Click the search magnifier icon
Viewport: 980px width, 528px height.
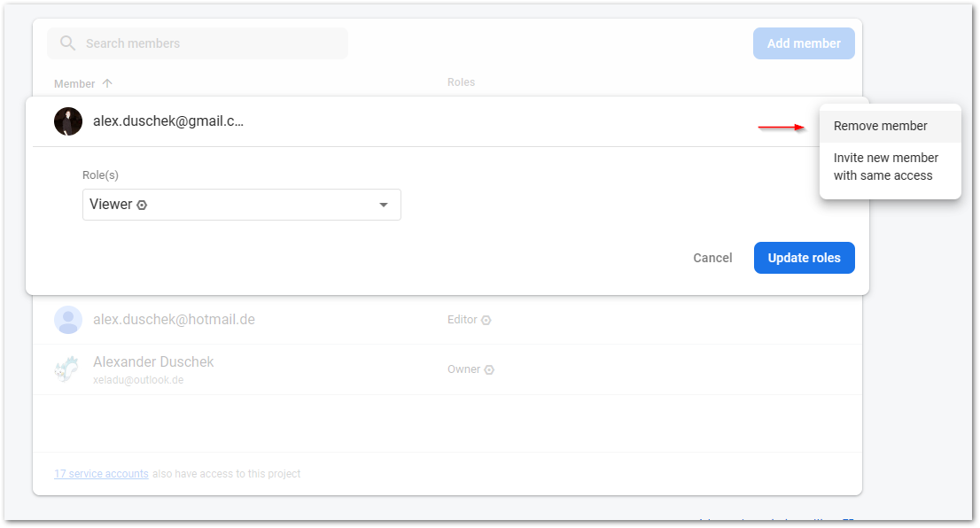point(67,43)
